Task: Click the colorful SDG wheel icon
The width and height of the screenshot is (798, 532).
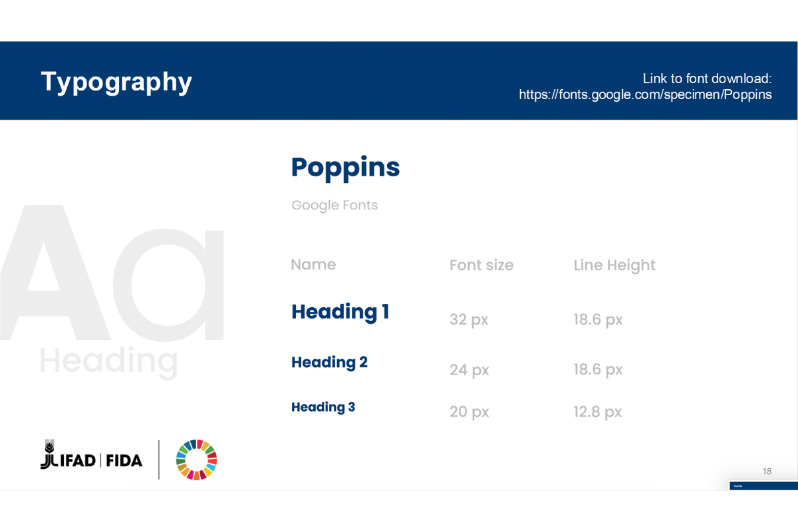Action: pyautogui.click(x=196, y=460)
